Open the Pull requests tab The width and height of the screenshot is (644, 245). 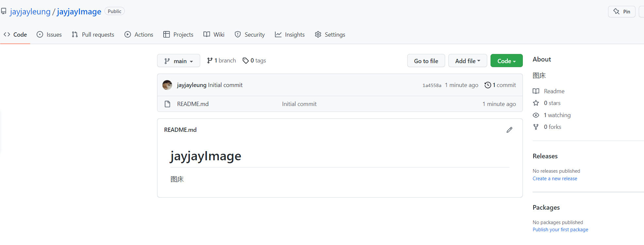93,35
